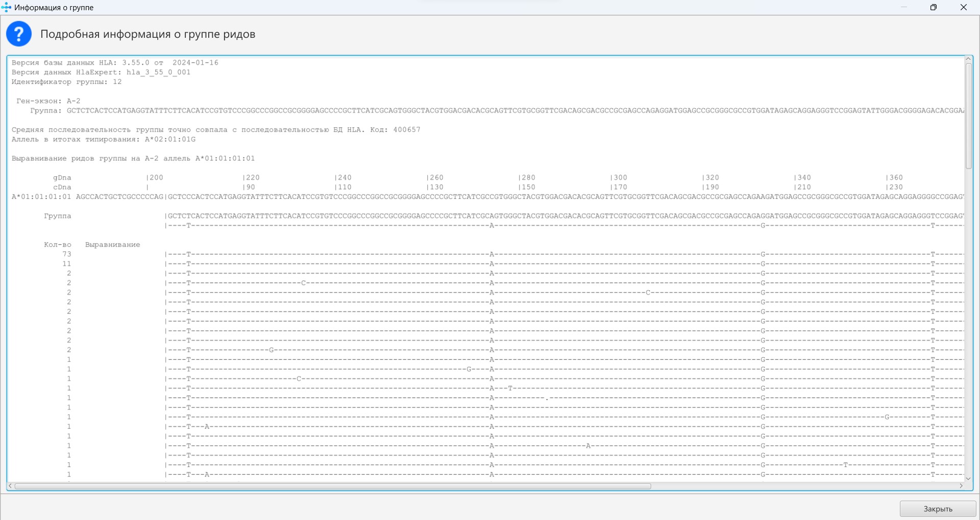The image size is (980, 520).
Task: Click the Идентификатор группы: 12 line
Action: [66, 82]
